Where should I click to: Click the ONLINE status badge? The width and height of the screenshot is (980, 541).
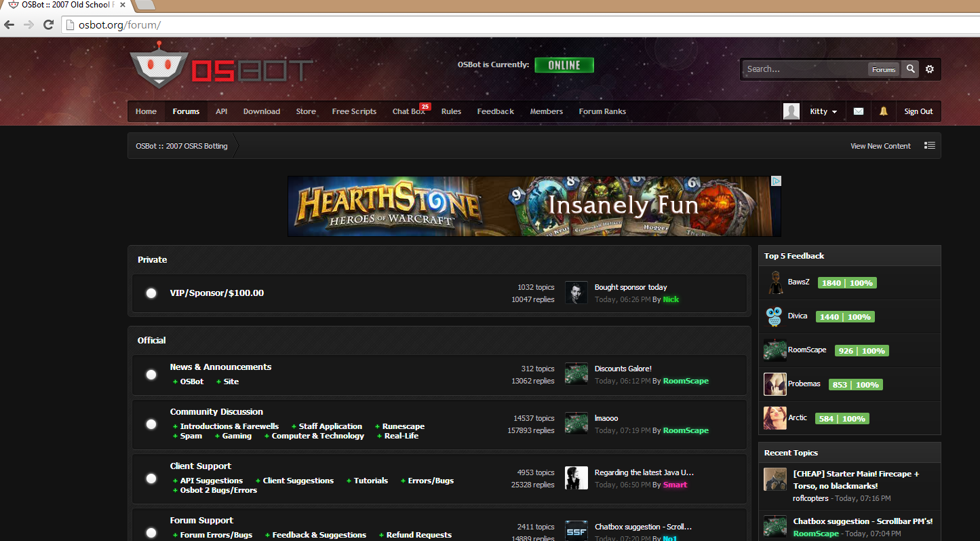(564, 65)
